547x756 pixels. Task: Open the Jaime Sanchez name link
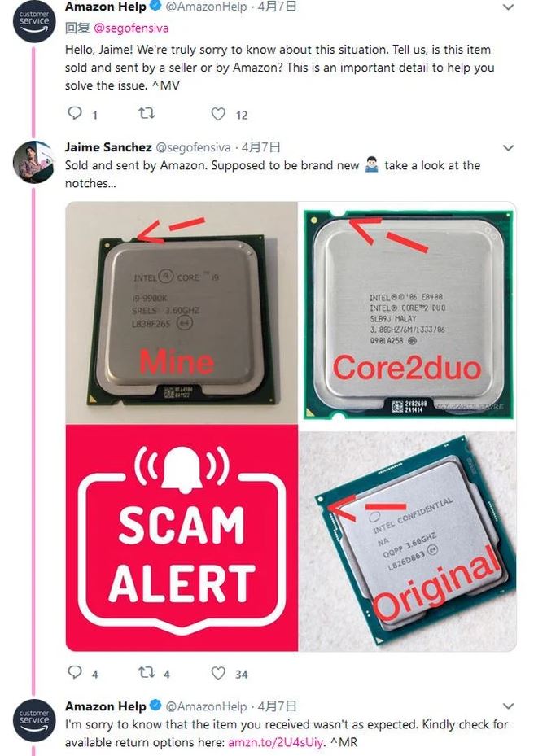click(x=108, y=147)
